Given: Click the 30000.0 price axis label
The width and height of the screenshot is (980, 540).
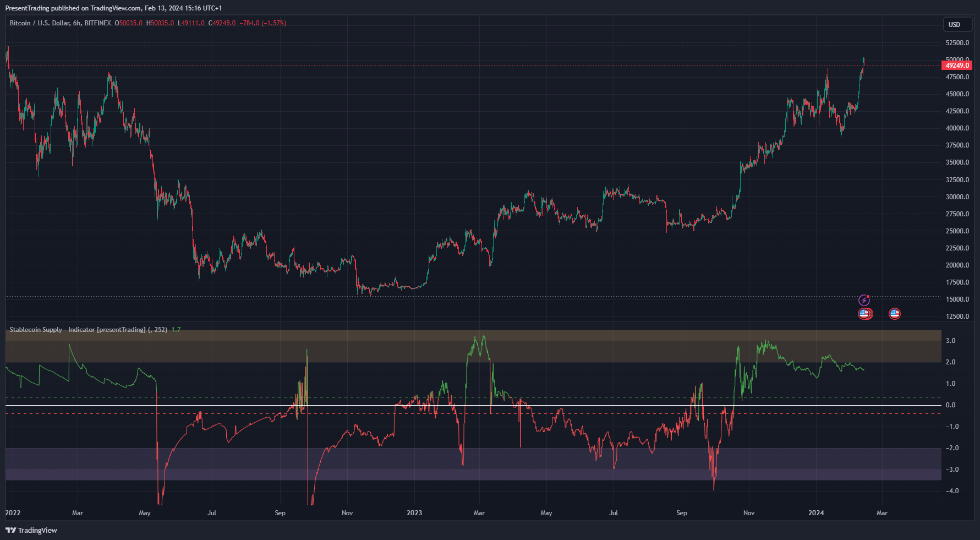Looking at the screenshot, I should (957, 197).
